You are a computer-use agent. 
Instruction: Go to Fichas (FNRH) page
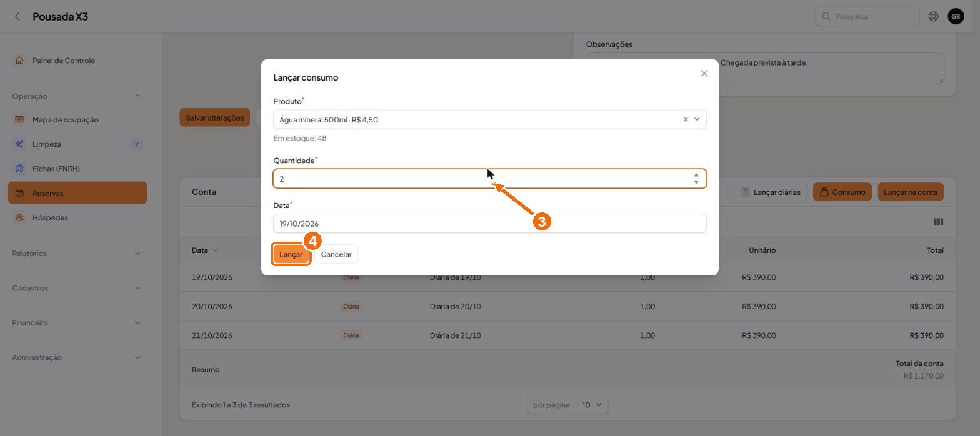[x=56, y=169]
